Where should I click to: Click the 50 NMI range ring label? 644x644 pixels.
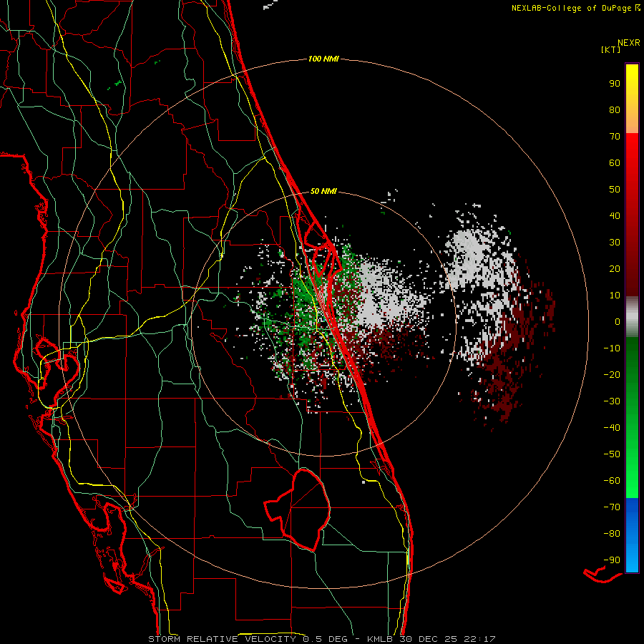point(323,191)
